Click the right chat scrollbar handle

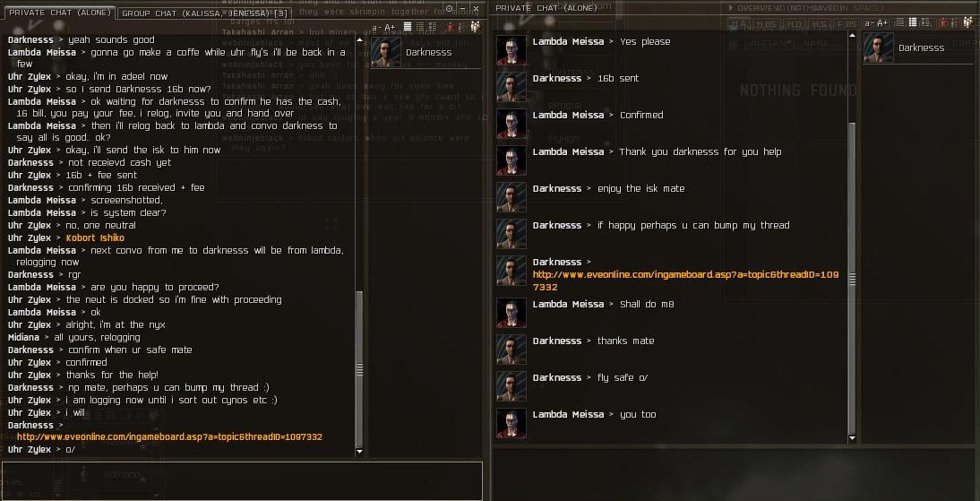click(852, 279)
